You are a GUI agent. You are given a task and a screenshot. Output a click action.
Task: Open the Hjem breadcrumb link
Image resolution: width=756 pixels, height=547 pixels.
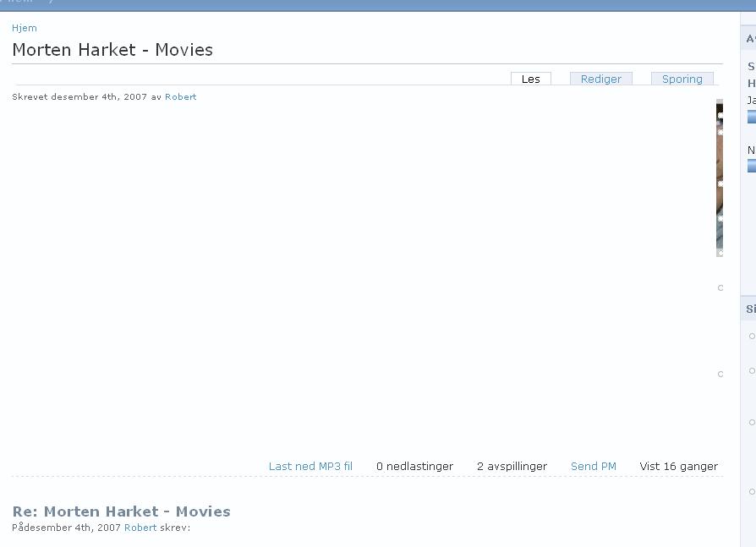pos(25,28)
